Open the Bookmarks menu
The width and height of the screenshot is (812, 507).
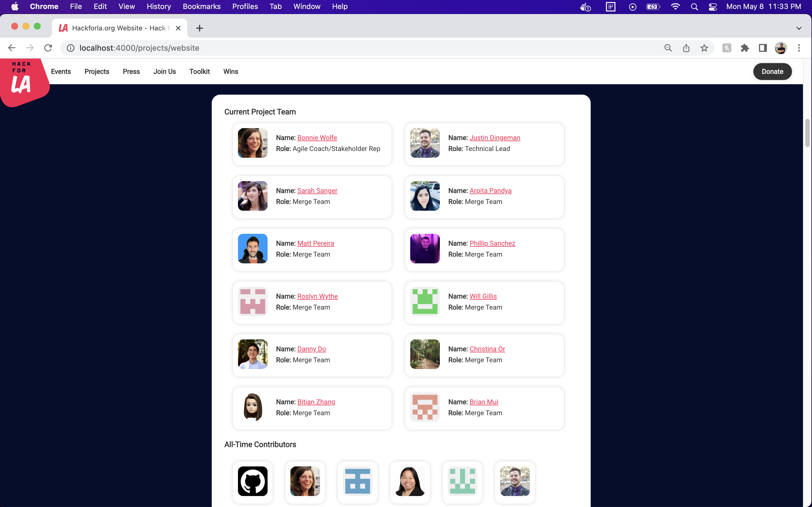(x=201, y=7)
